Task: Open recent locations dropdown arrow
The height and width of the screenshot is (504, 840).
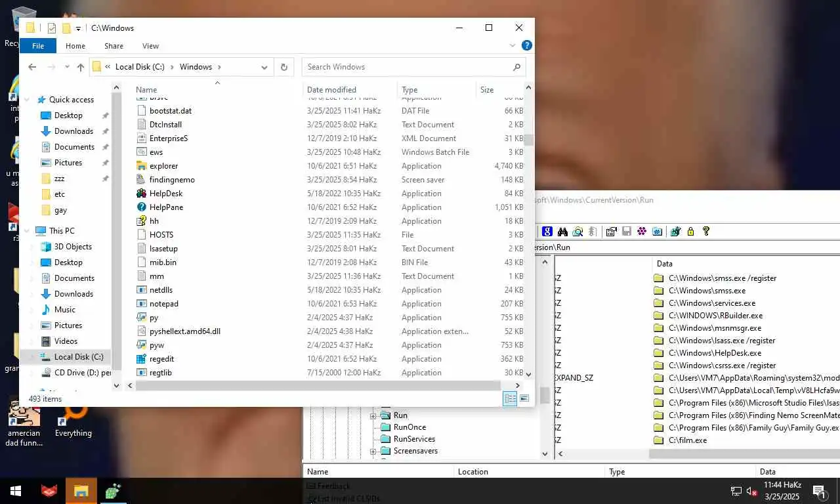Action: point(67,67)
